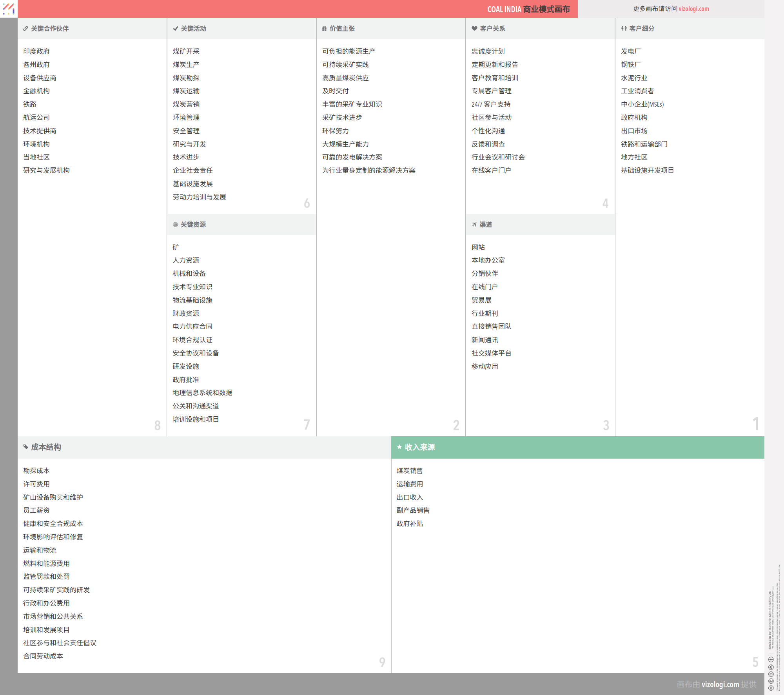Click the globe icon beside 关键资源
This screenshot has width=784, height=695.
tap(175, 225)
